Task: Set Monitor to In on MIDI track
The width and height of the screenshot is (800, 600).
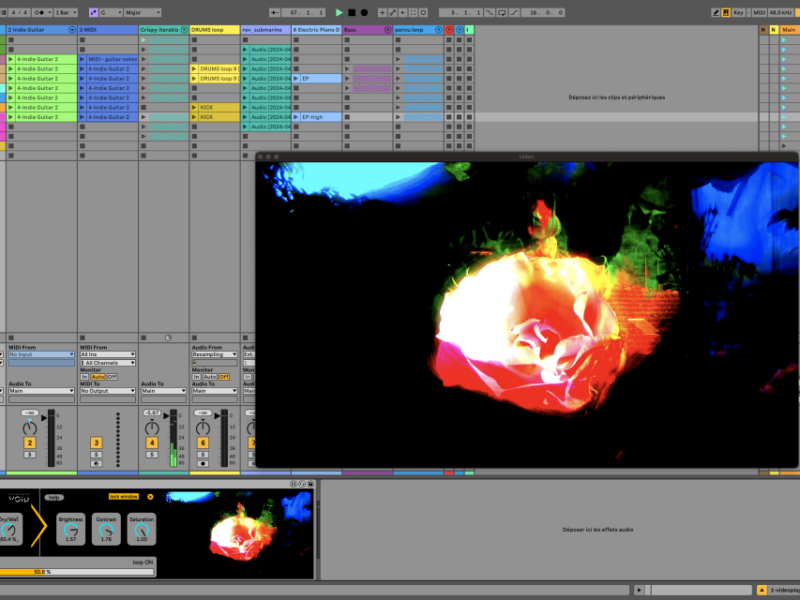Action: [84, 376]
